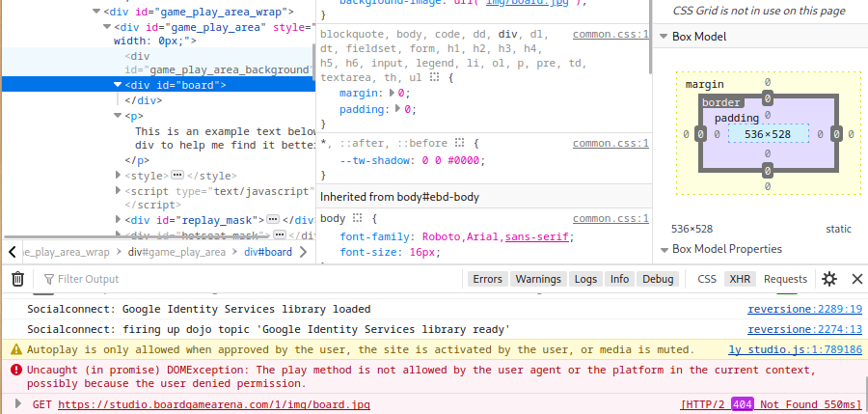This screenshot has height=414, width=868.
Task: Close the split console panel
Action: point(857,279)
